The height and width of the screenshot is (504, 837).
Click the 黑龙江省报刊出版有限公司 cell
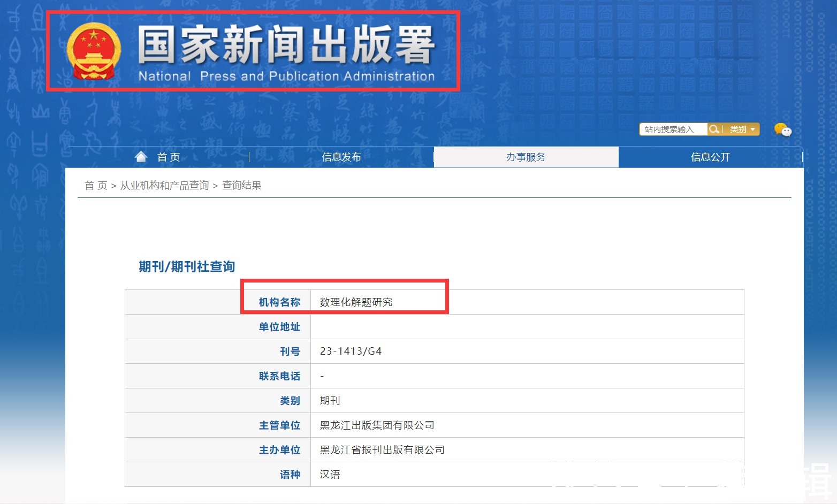pos(382,450)
